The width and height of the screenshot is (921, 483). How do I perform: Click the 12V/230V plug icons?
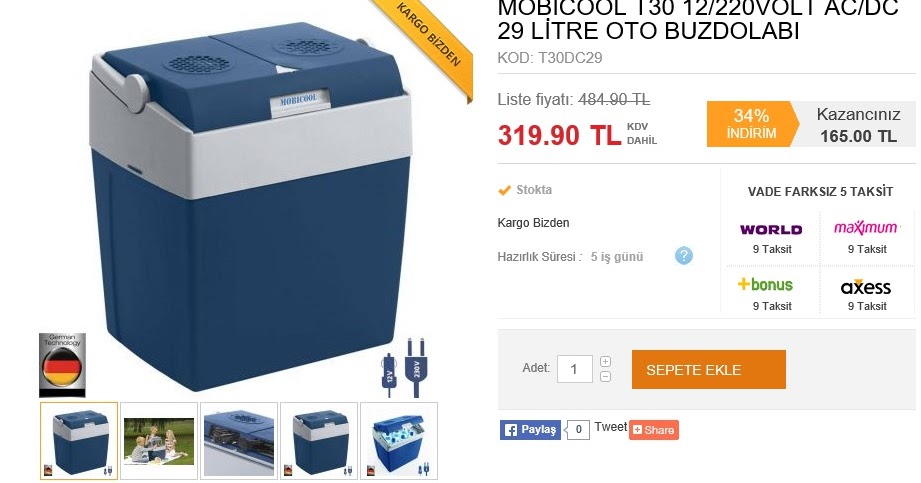click(404, 367)
